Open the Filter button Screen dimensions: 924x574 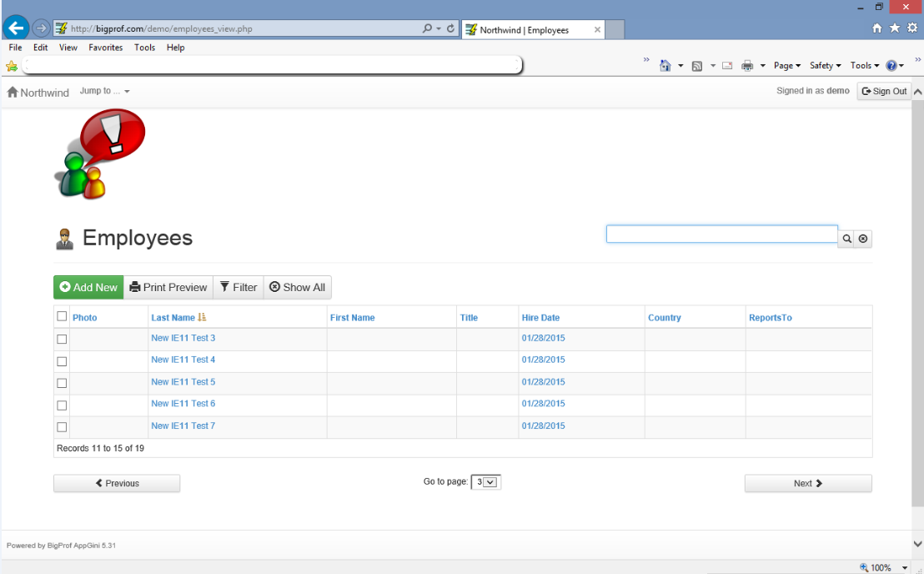(x=239, y=288)
